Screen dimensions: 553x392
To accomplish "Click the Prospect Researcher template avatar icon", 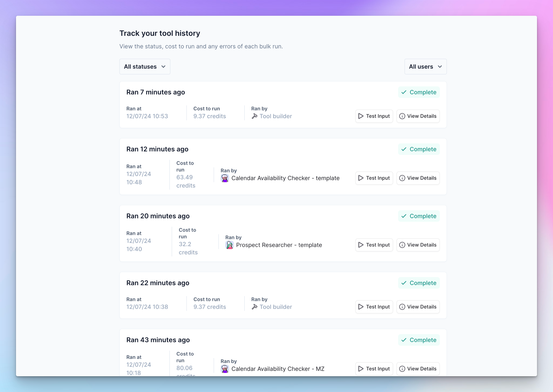I will point(230,245).
